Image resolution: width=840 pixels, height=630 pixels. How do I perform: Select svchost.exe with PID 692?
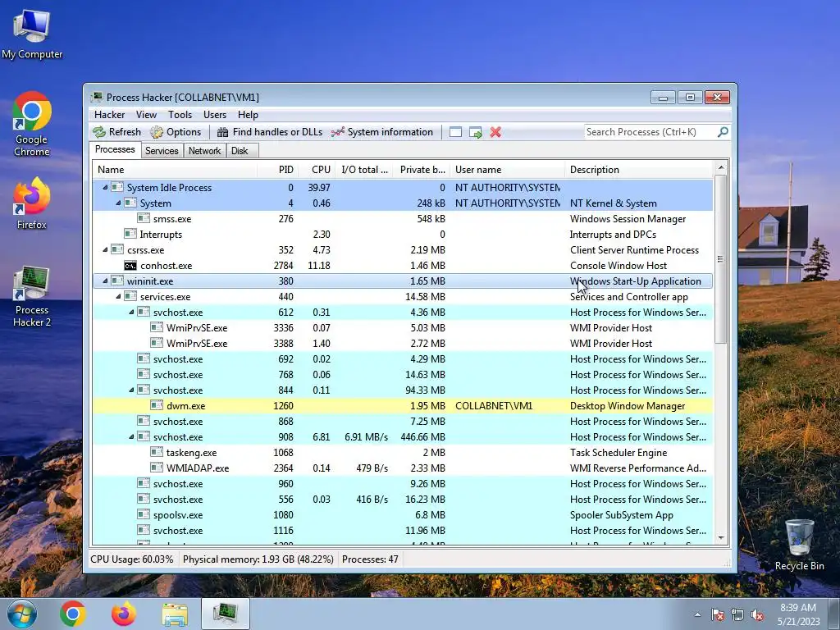coord(403,359)
